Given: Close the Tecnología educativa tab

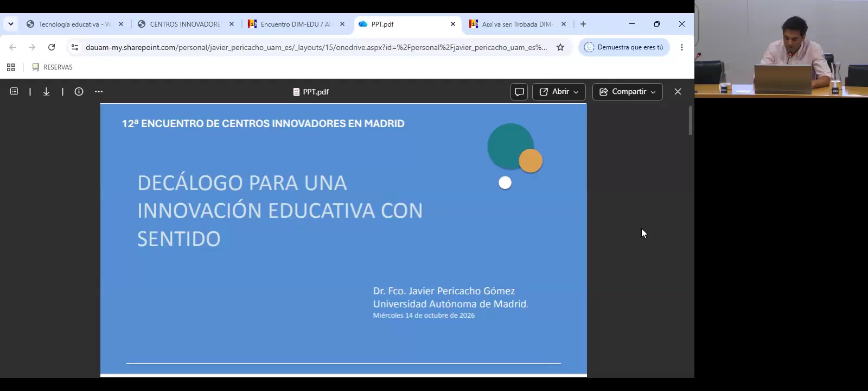Looking at the screenshot, I should (x=121, y=24).
